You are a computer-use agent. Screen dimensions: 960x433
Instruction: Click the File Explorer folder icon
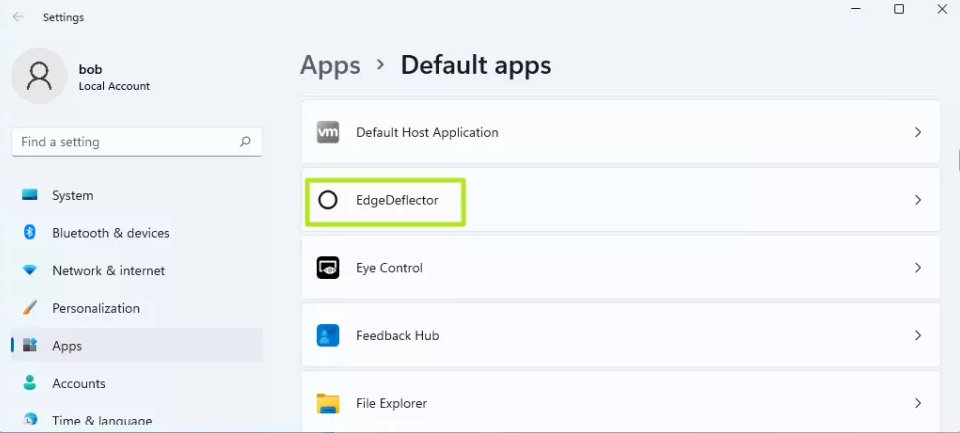pyautogui.click(x=328, y=404)
